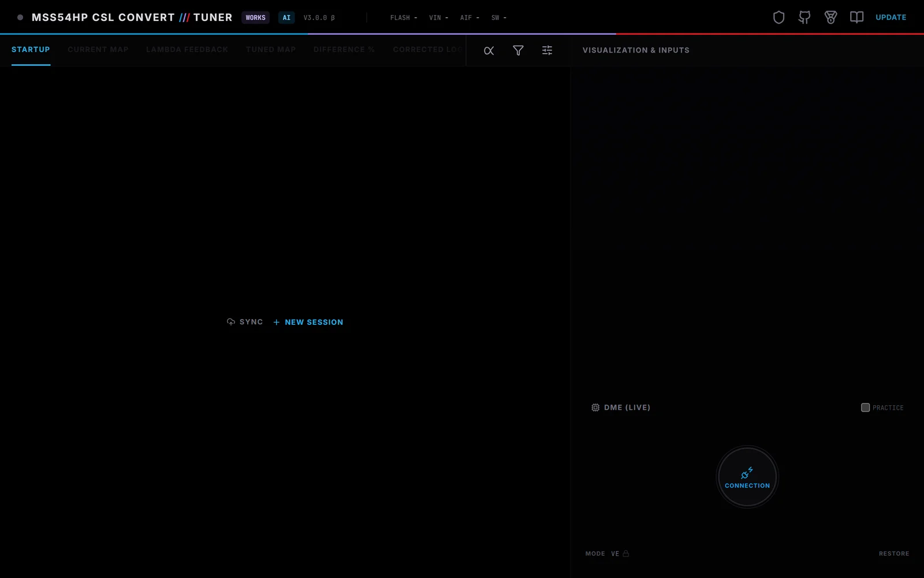Select the alpha proportional icon
This screenshot has width=924, height=578.
489,50
